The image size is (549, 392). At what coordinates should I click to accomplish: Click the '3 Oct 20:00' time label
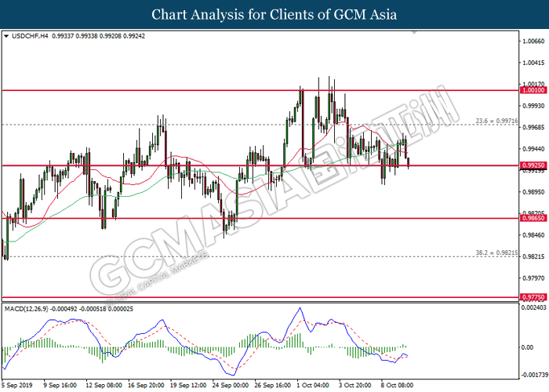(354, 386)
